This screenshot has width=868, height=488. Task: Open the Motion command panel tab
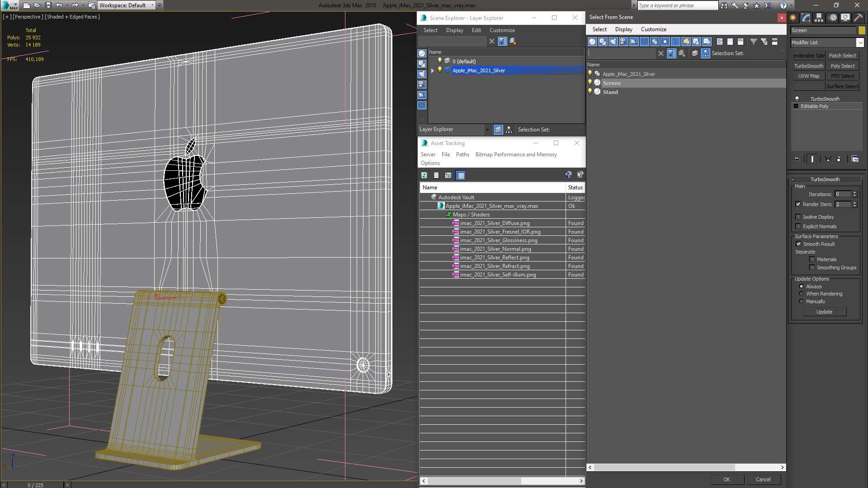point(832,18)
